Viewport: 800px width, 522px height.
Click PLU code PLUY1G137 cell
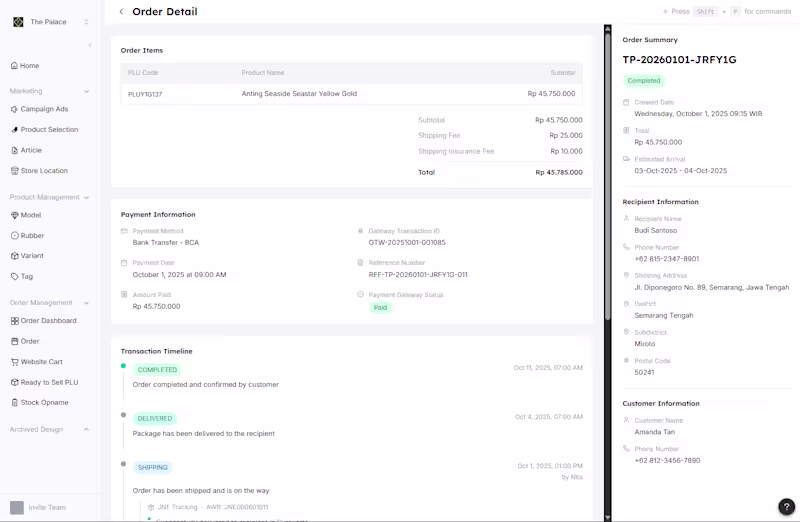[x=145, y=94]
